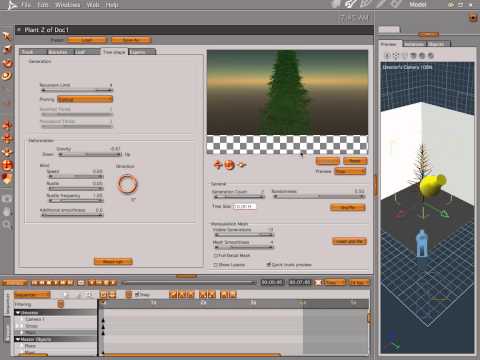The width and height of the screenshot is (480, 360).
Task: Select the preview pan/move tool icon
Action: tap(218, 165)
